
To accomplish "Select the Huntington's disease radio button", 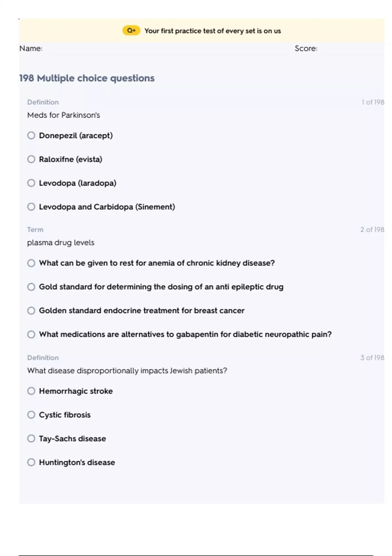I will [31, 462].
